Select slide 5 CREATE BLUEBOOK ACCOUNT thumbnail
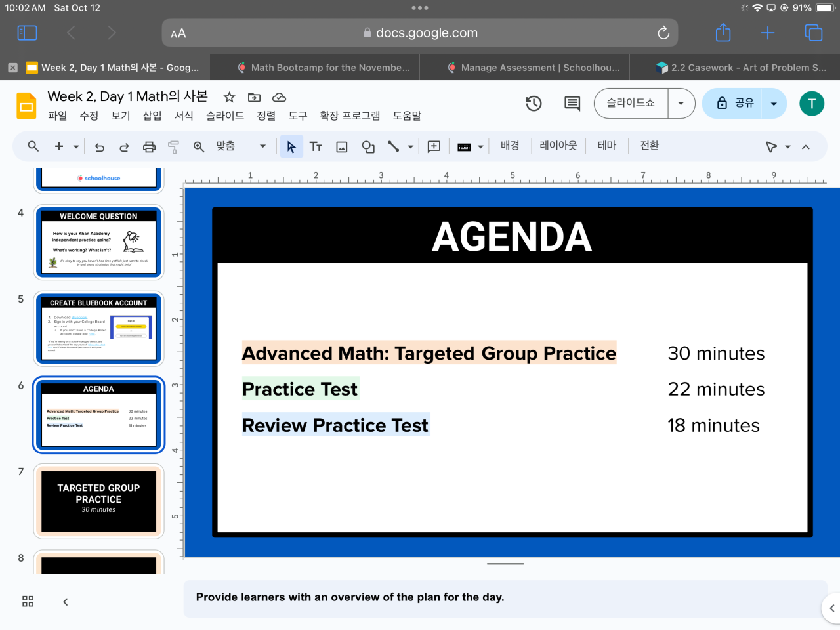The height and width of the screenshot is (630, 840). click(98, 329)
